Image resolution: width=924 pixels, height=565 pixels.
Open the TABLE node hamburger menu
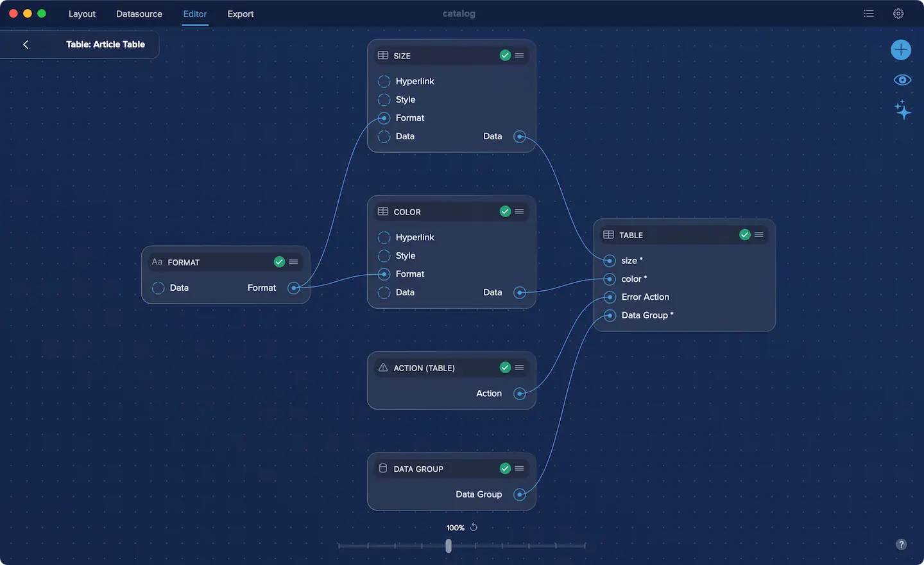(759, 234)
